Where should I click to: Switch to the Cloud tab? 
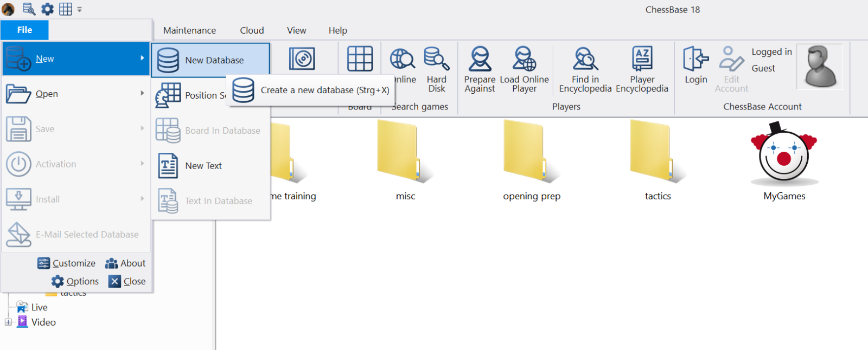tap(252, 30)
